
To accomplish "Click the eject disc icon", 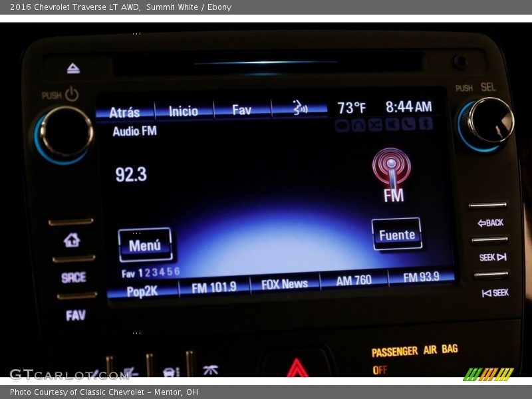I will click(x=73, y=68).
